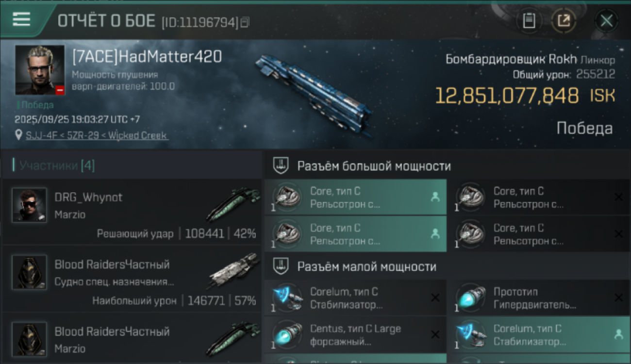Select the Blood Raiders top damage participant
Screen dimensions: 631x364
[x=132, y=279]
